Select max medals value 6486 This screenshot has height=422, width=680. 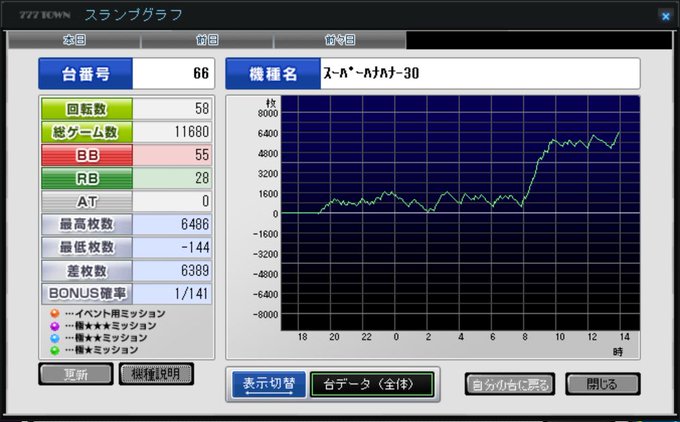pos(195,224)
